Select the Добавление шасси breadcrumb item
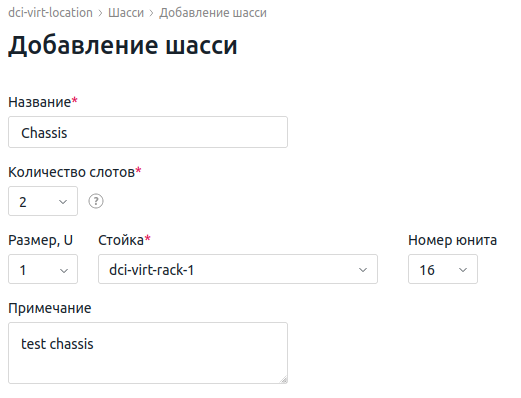 coord(213,13)
